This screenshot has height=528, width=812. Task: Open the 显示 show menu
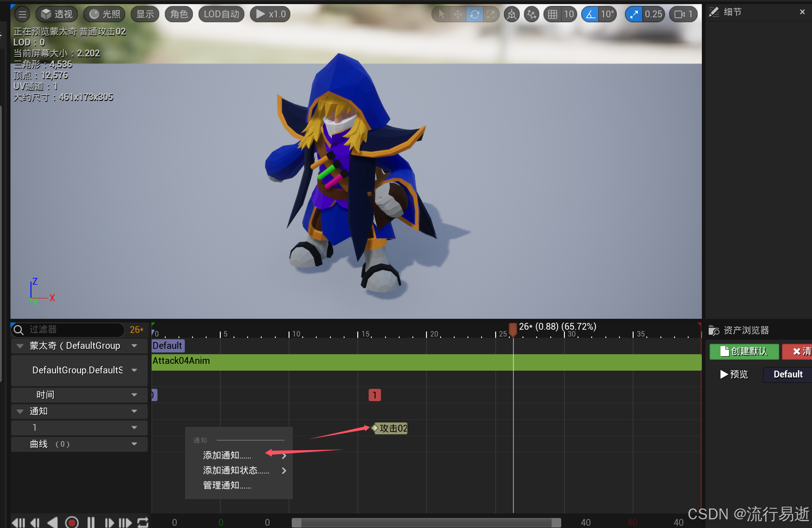pos(145,14)
